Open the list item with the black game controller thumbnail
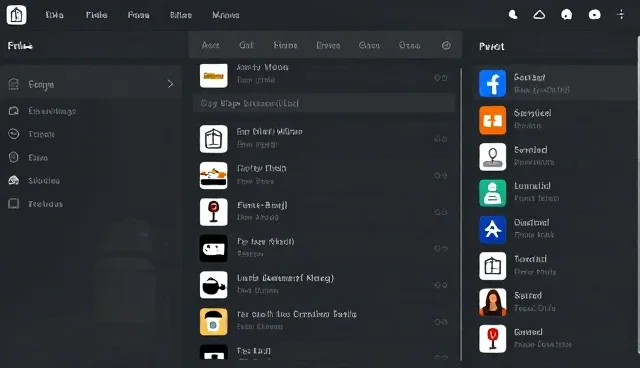The height and width of the screenshot is (368, 640). pyautogui.click(x=324, y=248)
